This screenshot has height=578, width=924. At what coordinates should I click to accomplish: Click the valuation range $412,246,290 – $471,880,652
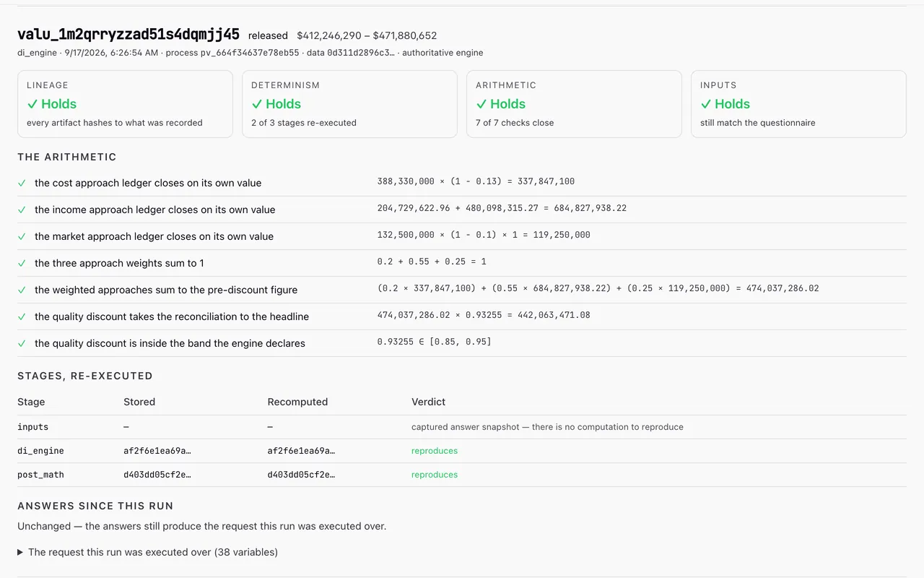click(367, 35)
